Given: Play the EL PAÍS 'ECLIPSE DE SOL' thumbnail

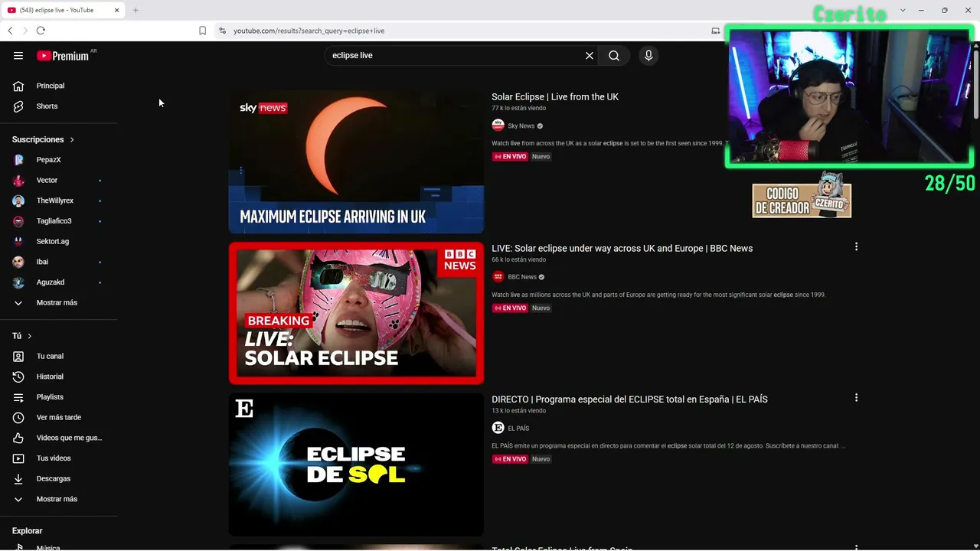Looking at the screenshot, I should [356, 465].
